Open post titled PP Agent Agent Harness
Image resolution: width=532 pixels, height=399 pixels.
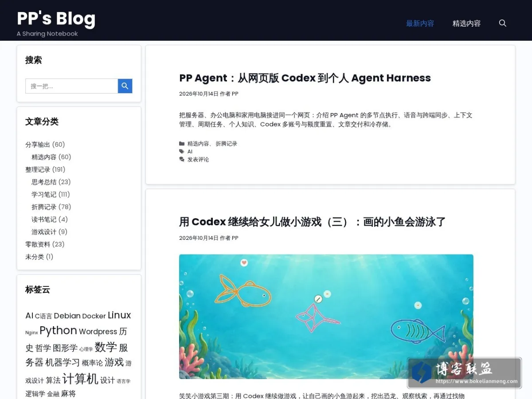pyautogui.click(x=305, y=78)
